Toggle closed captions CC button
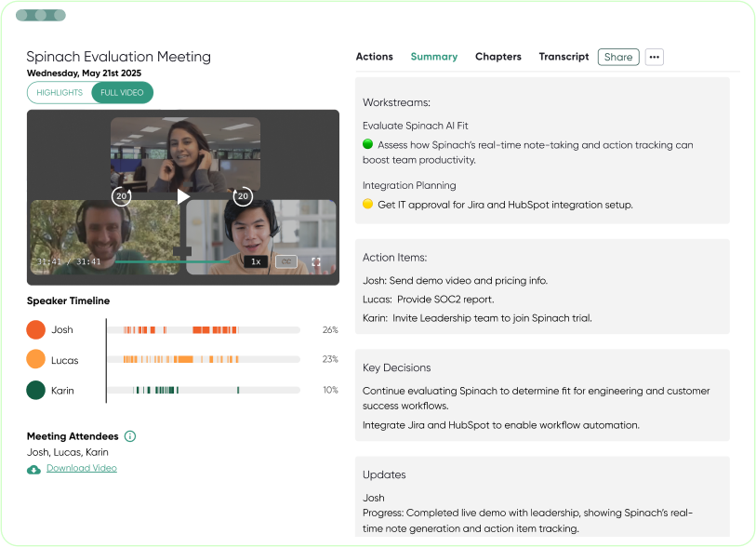This screenshot has width=756, height=547. pyautogui.click(x=286, y=261)
